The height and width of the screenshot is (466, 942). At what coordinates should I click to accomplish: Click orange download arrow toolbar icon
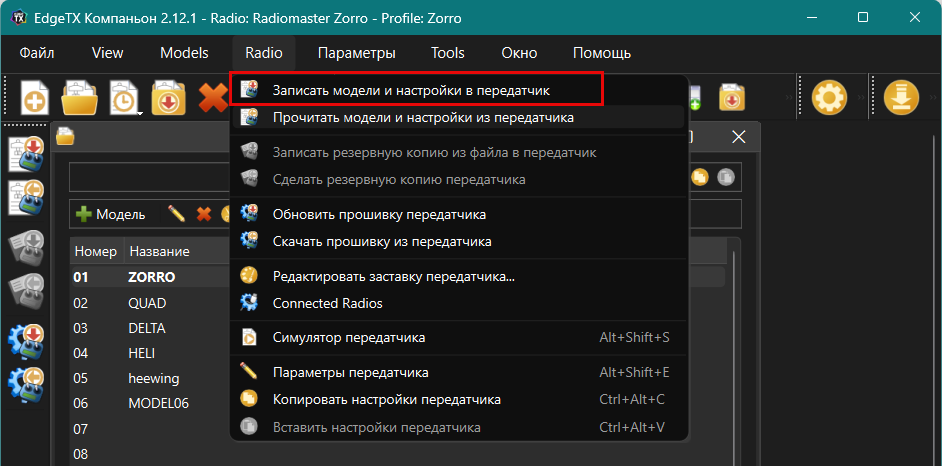(901, 97)
